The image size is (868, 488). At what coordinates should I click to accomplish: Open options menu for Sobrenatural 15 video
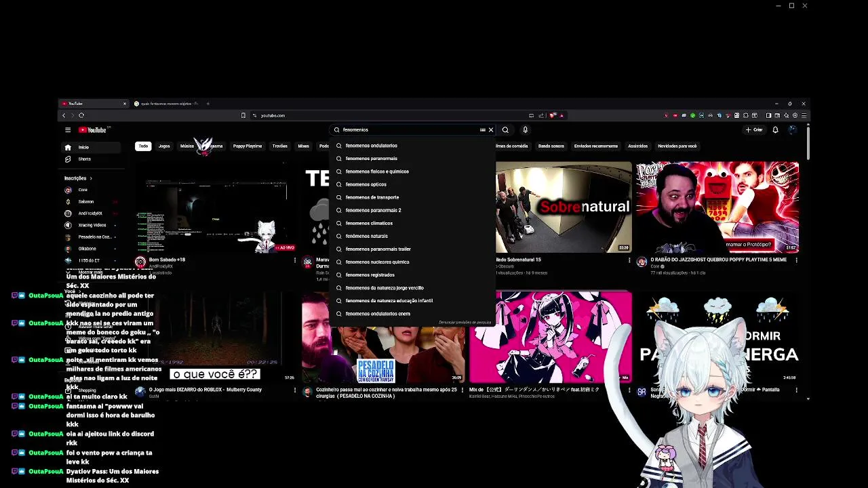click(629, 260)
